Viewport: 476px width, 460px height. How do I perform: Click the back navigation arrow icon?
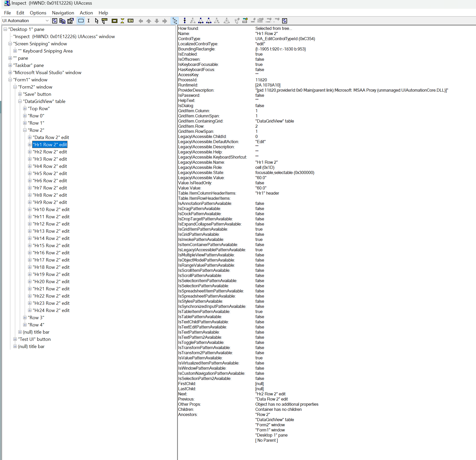tap(141, 21)
